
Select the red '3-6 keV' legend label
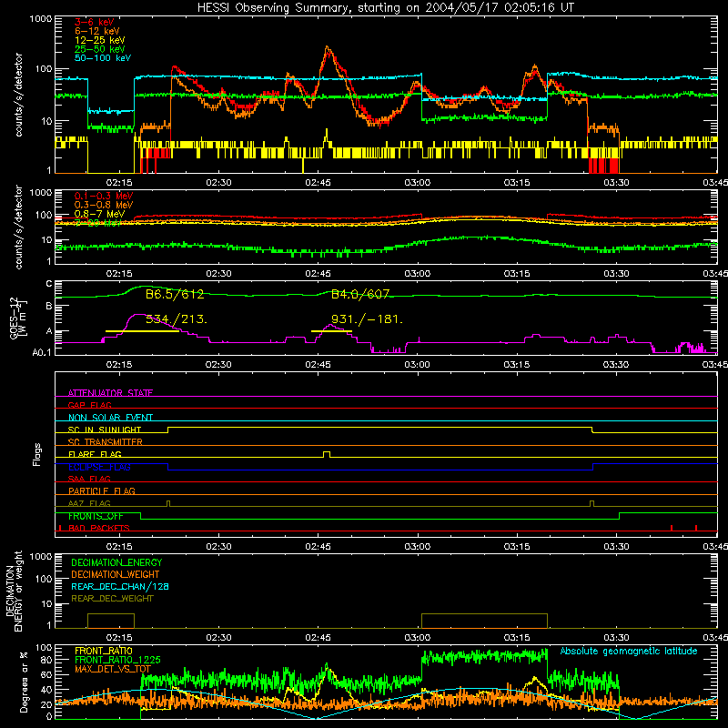click(x=94, y=22)
